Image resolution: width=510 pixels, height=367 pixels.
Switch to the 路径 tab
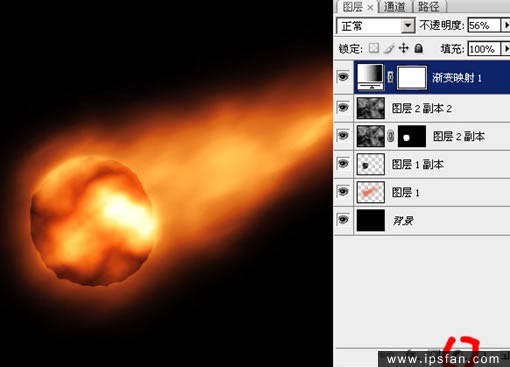point(429,7)
